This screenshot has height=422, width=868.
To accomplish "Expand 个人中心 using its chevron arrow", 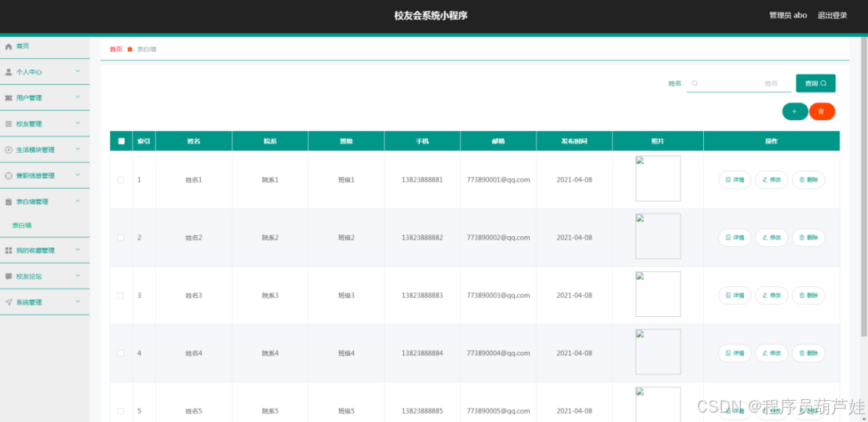I will (78, 71).
